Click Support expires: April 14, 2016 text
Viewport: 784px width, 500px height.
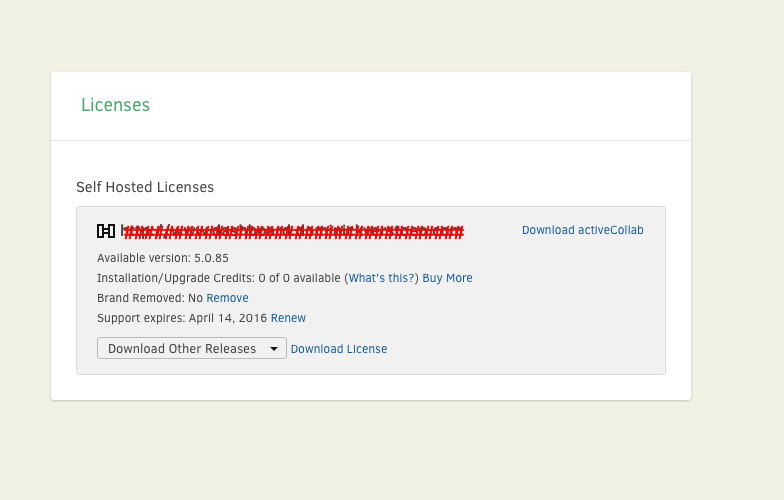tap(182, 318)
